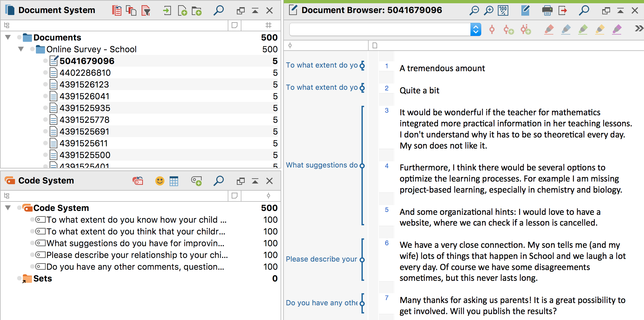Open search in the Document Browser
The height and width of the screenshot is (320, 644).
pos(584,10)
